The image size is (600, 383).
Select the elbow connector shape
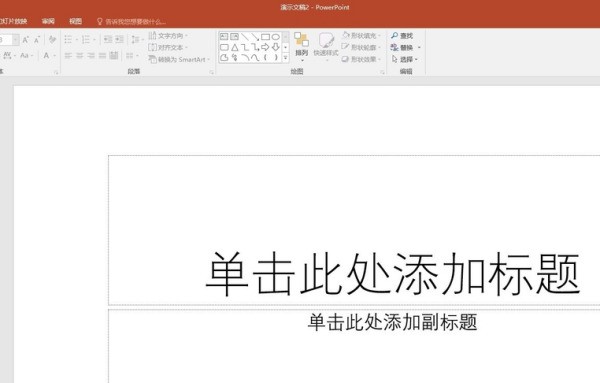(245, 47)
